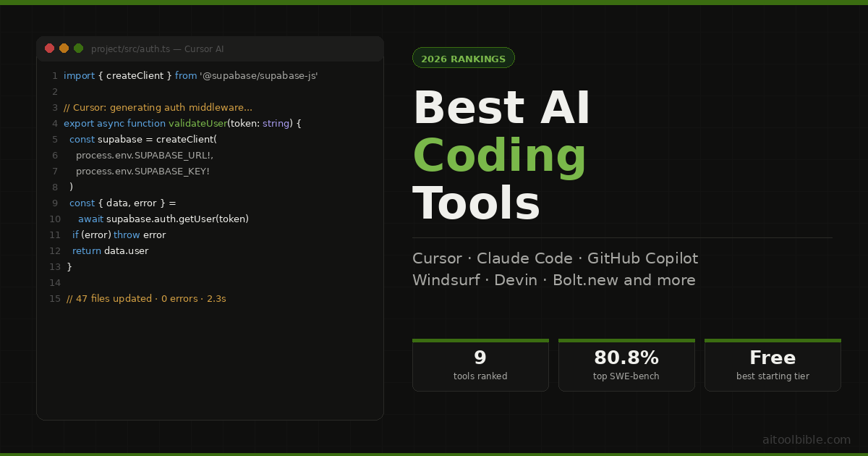The width and height of the screenshot is (868, 456).
Task: Click the green maximize dot in code window
Action: (78, 48)
